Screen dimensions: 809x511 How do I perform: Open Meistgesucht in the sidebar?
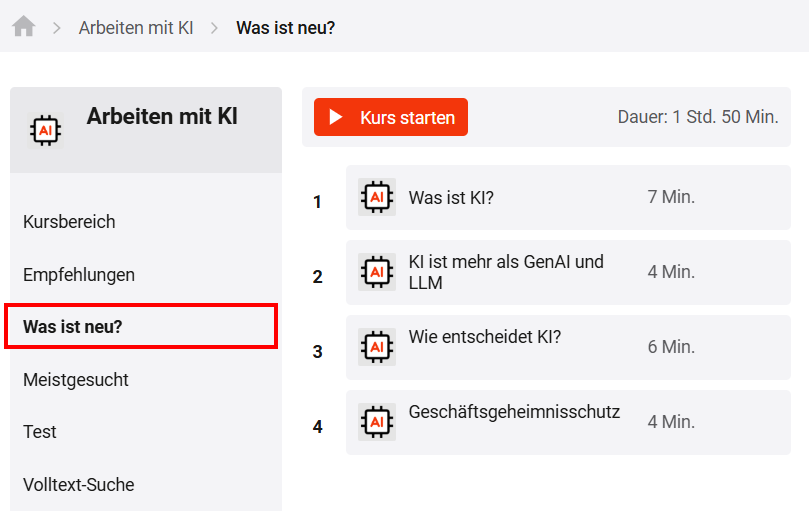tap(76, 380)
